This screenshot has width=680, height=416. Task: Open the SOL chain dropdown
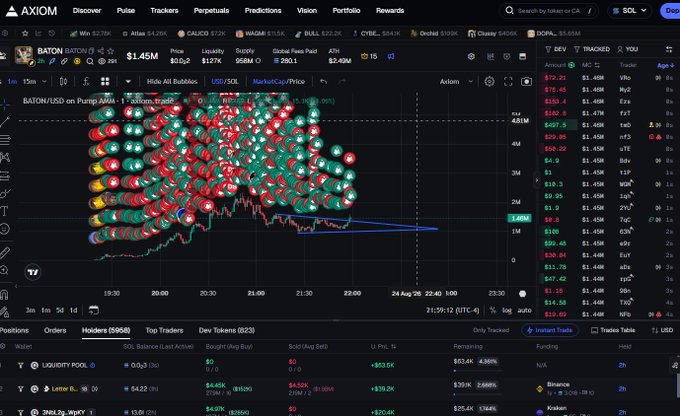630,10
